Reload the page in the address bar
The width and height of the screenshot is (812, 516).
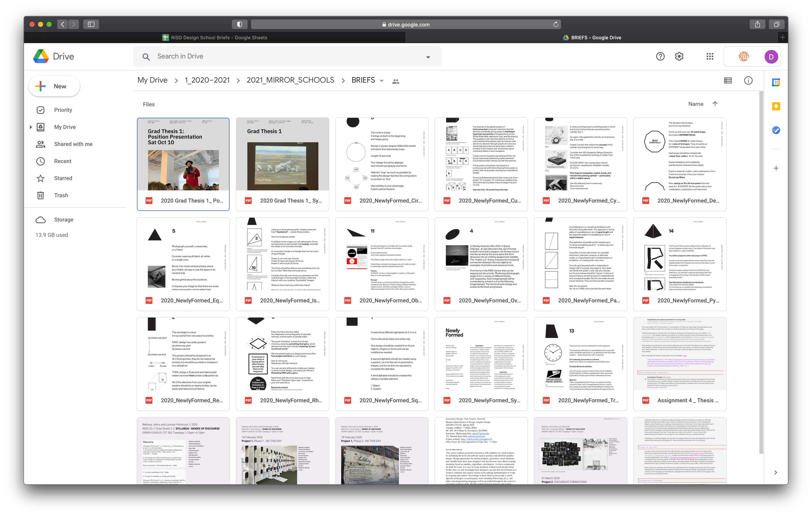555,24
